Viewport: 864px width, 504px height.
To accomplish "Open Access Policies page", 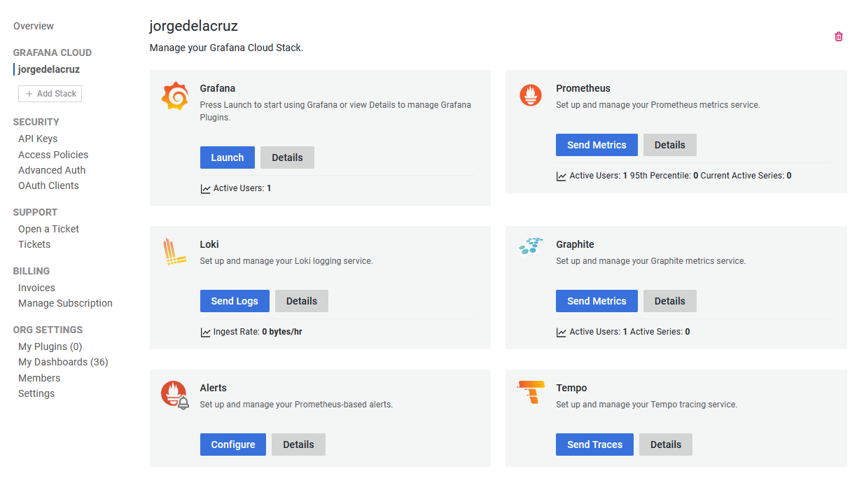I will click(x=53, y=155).
